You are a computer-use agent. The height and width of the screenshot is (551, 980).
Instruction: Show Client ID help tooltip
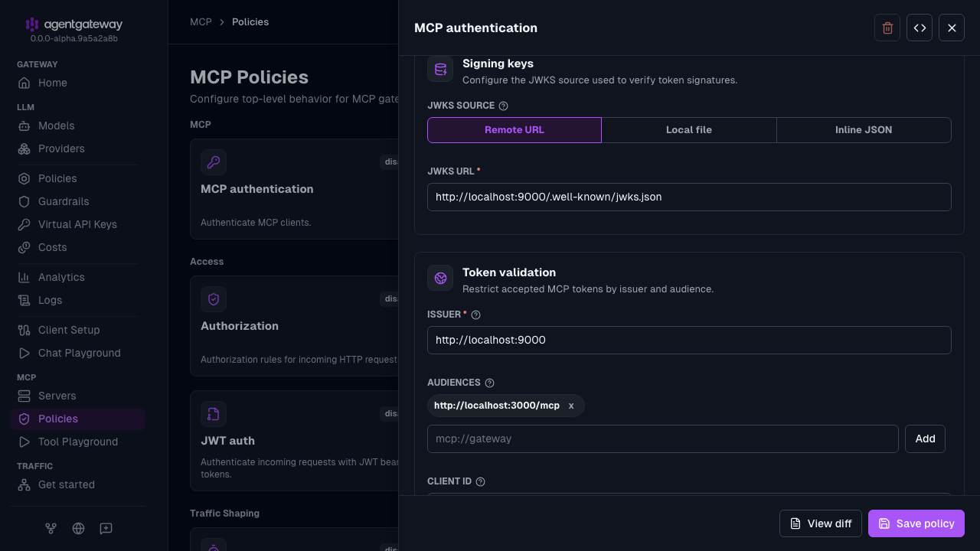pos(481,481)
